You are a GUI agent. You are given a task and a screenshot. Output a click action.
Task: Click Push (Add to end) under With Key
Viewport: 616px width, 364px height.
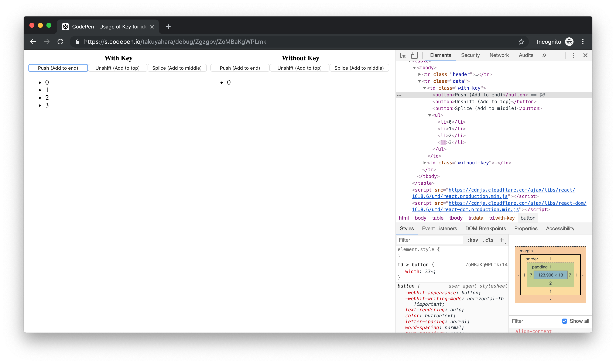point(58,68)
